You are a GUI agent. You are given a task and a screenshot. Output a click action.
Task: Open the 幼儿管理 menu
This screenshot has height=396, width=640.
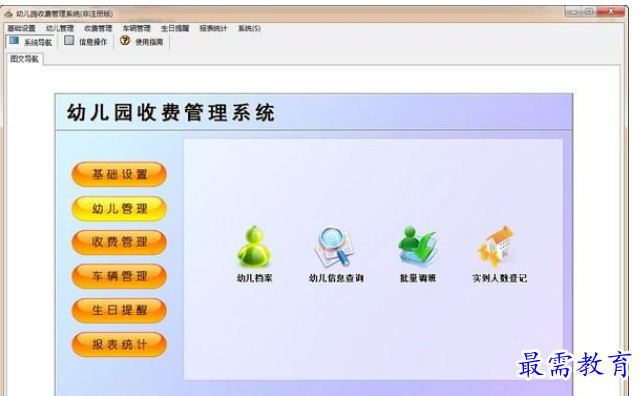(x=60, y=28)
